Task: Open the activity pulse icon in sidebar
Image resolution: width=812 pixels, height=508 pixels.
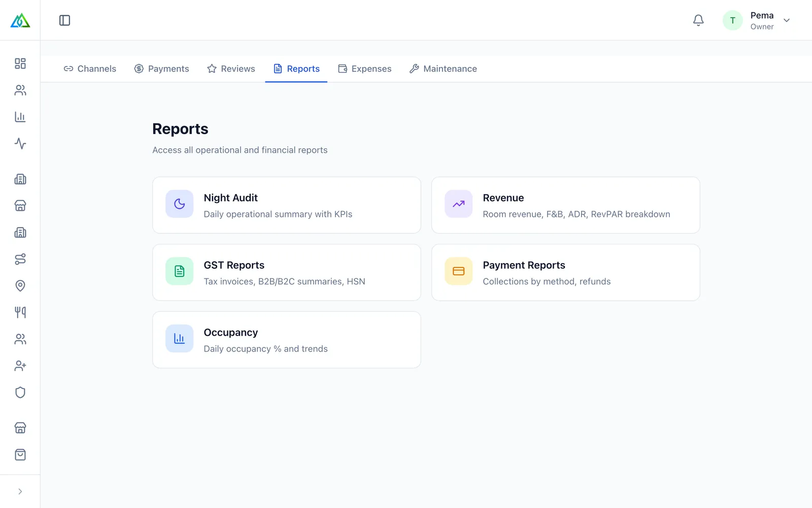Action: (20, 143)
